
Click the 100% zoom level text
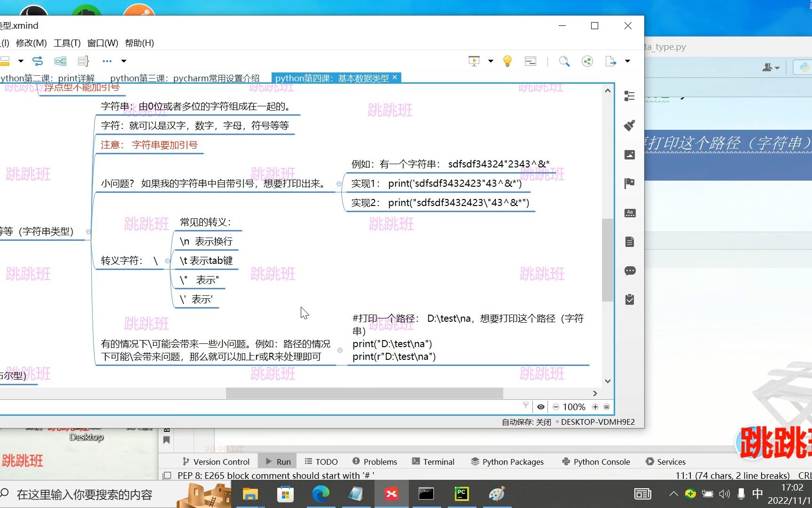tap(574, 407)
